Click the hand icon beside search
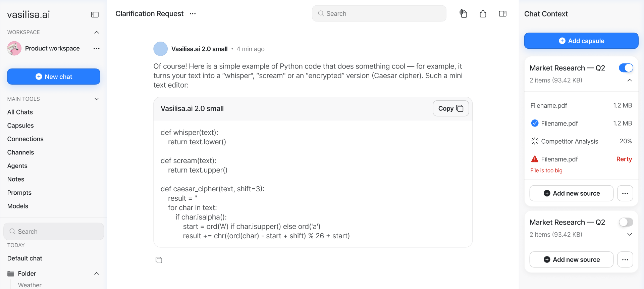 pos(463,14)
